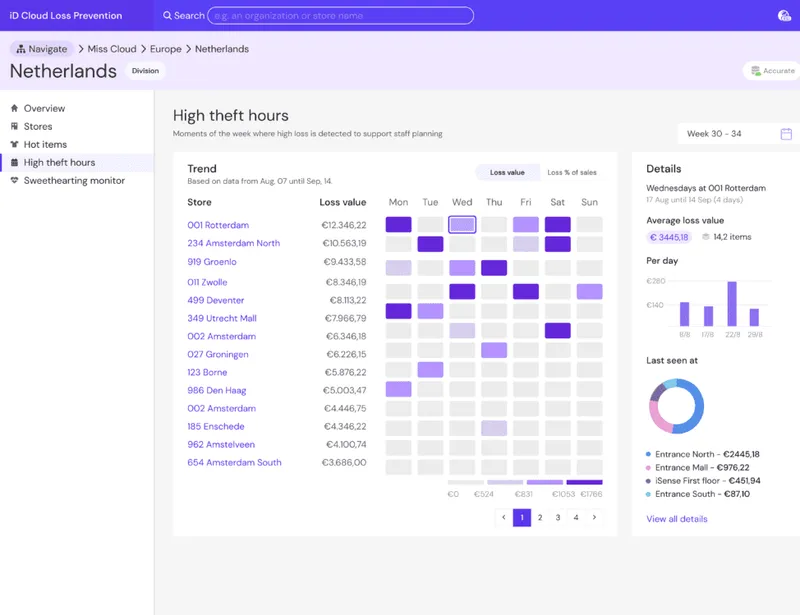
Task: Open store 499 Deventer
Action: 215,300
